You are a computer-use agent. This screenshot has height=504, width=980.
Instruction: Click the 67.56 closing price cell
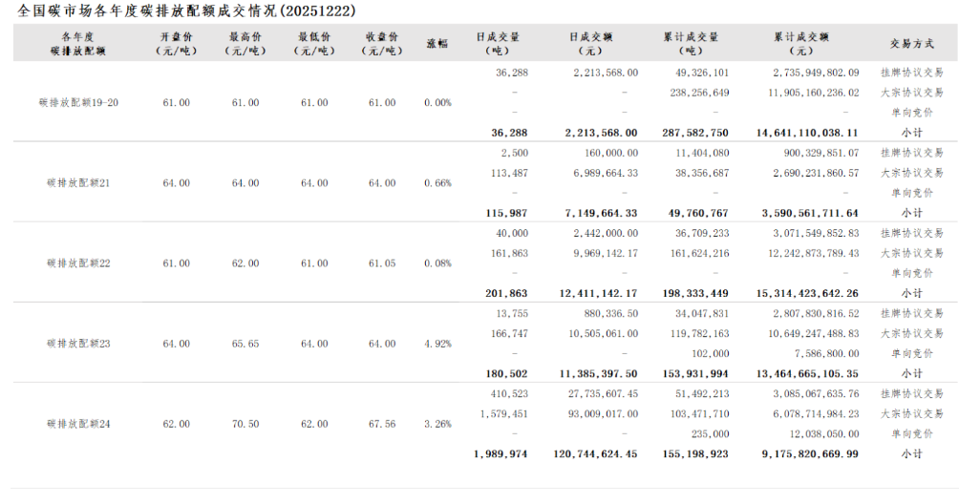click(x=382, y=424)
